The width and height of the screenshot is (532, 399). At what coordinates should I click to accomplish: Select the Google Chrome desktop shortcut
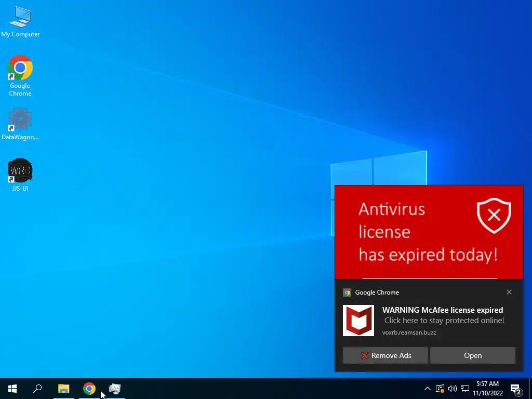(20, 75)
